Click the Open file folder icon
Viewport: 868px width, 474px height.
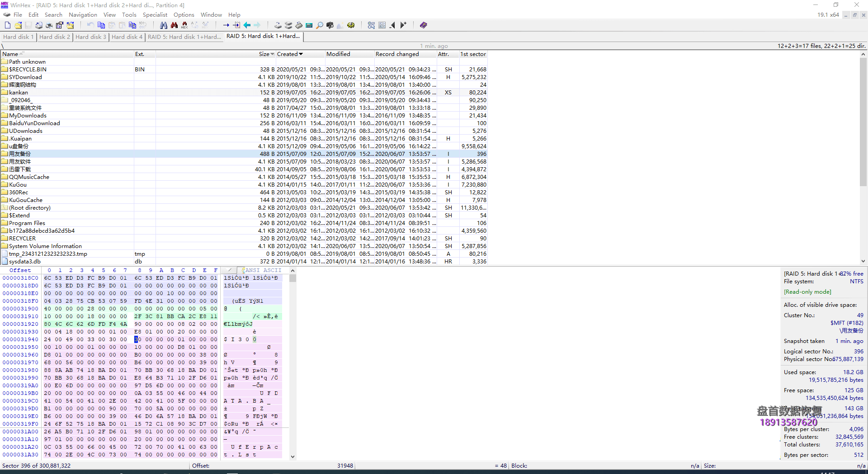tap(18, 25)
